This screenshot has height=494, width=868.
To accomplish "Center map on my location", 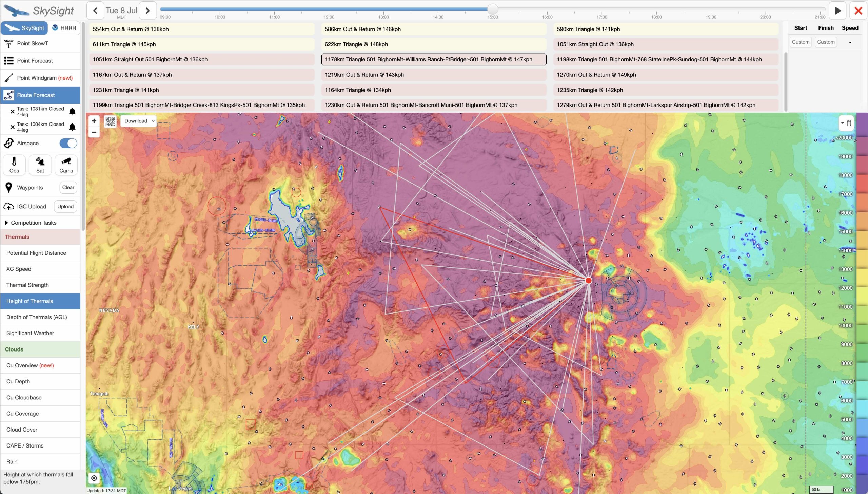I will (94, 478).
